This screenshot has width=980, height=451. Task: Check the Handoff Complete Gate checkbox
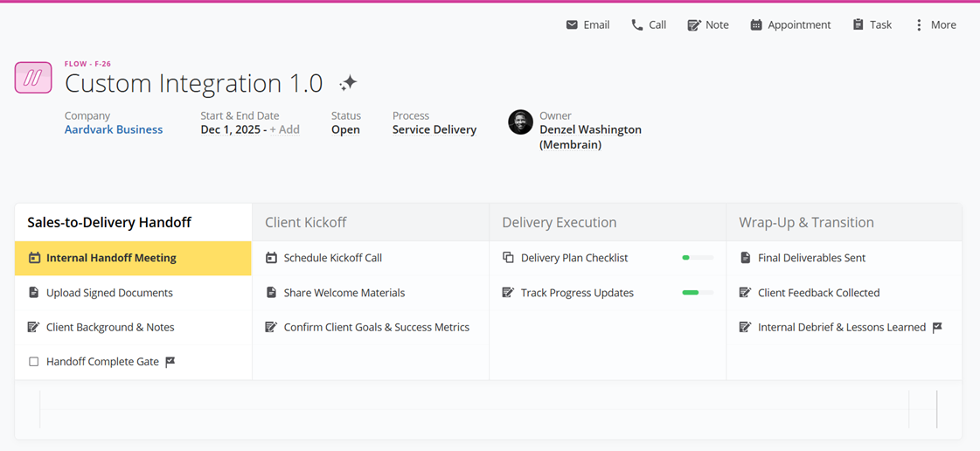point(34,362)
